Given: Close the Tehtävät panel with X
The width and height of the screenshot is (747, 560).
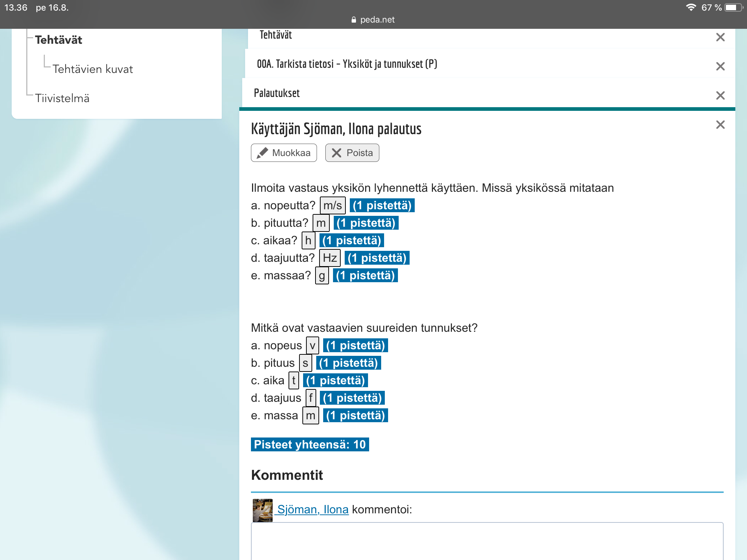Looking at the screenshot, I should click(x=720, y=37).
